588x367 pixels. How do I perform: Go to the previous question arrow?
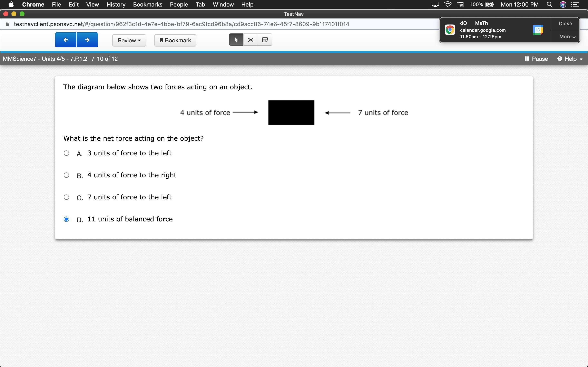66,40
